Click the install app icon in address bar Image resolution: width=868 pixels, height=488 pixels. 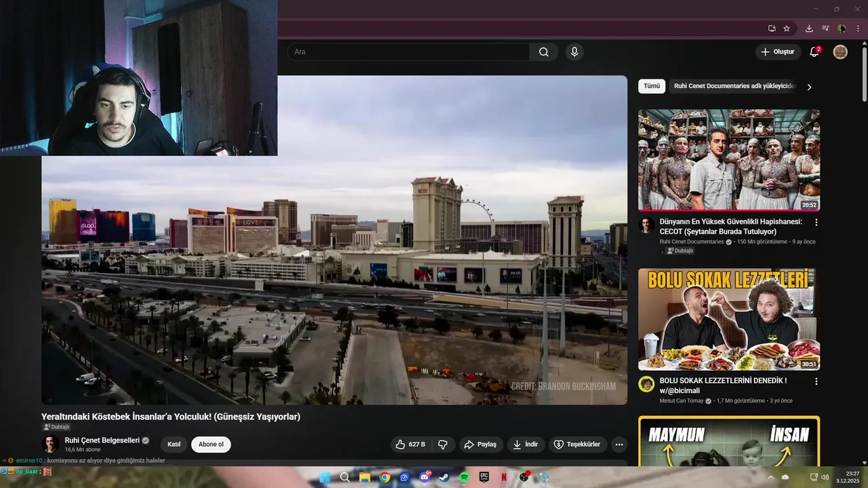tap(772, 28)
